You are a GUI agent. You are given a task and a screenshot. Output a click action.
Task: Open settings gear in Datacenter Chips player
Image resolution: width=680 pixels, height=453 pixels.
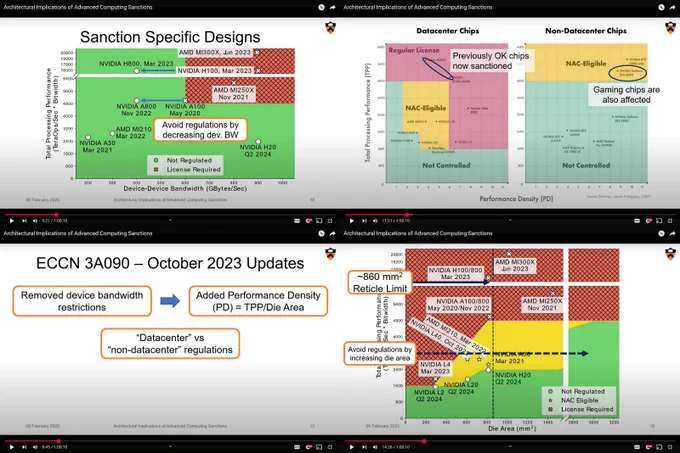pyautogui.click(x=649, y=221)
